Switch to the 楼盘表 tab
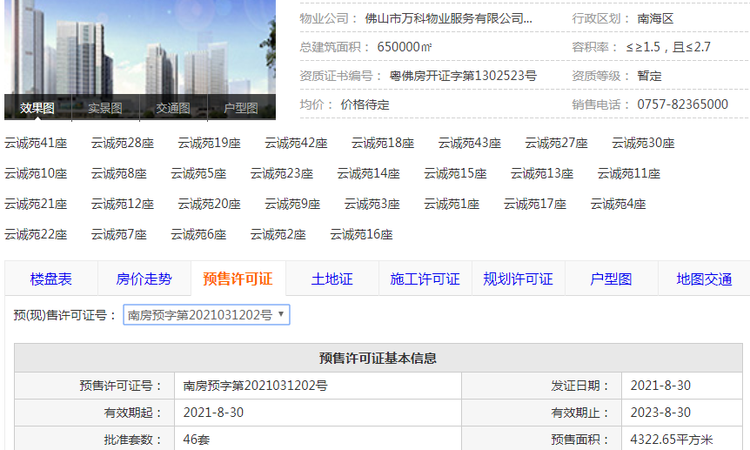 pyautogui.click(x=51, y=279)
